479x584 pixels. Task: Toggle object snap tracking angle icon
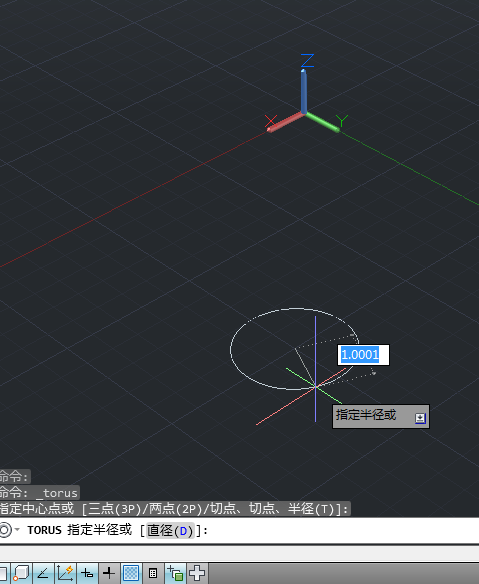click(x=43, y=573)
